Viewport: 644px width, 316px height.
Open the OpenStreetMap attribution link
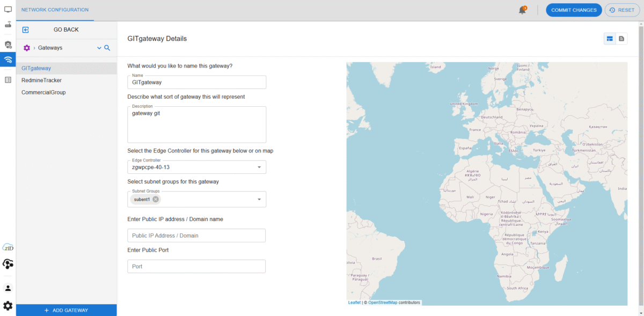(x=383, y=303)
